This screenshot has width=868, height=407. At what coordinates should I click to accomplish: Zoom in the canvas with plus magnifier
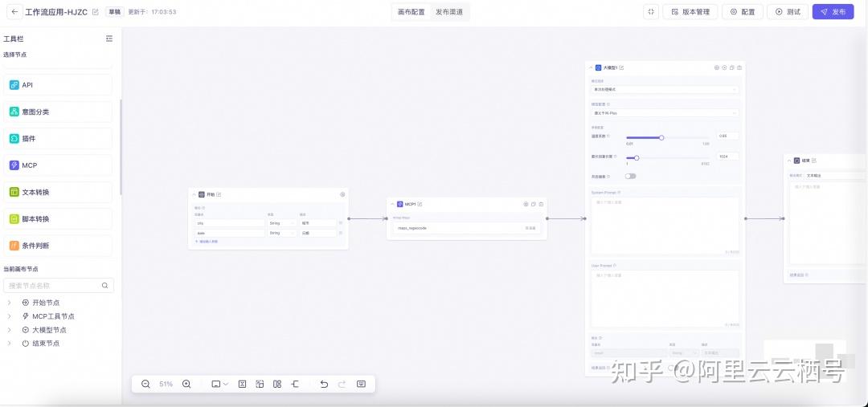(186, 384)
